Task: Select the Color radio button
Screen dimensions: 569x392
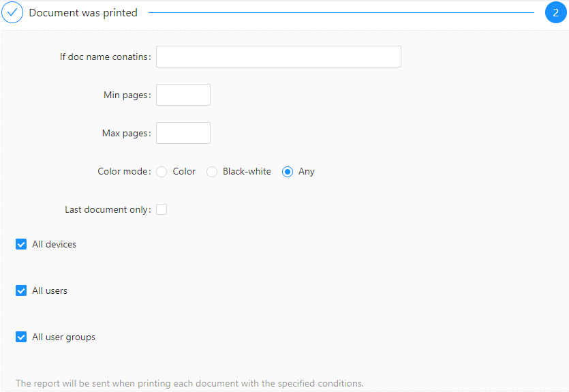Action: point(162,172)
